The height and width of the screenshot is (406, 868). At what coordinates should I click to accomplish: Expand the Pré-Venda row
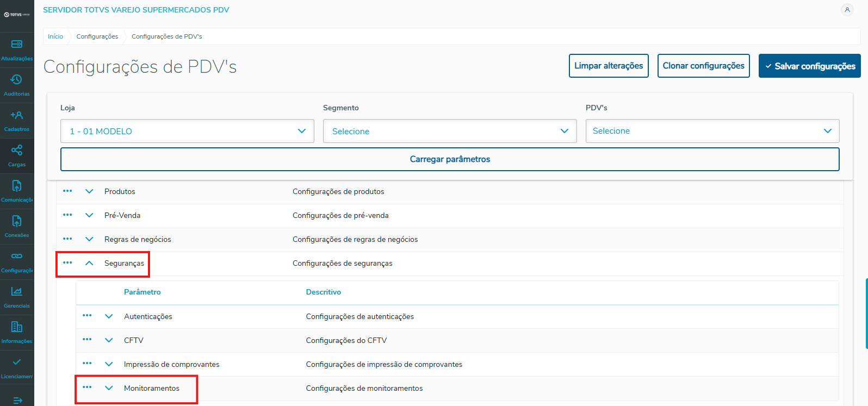(x=89, y=215)
